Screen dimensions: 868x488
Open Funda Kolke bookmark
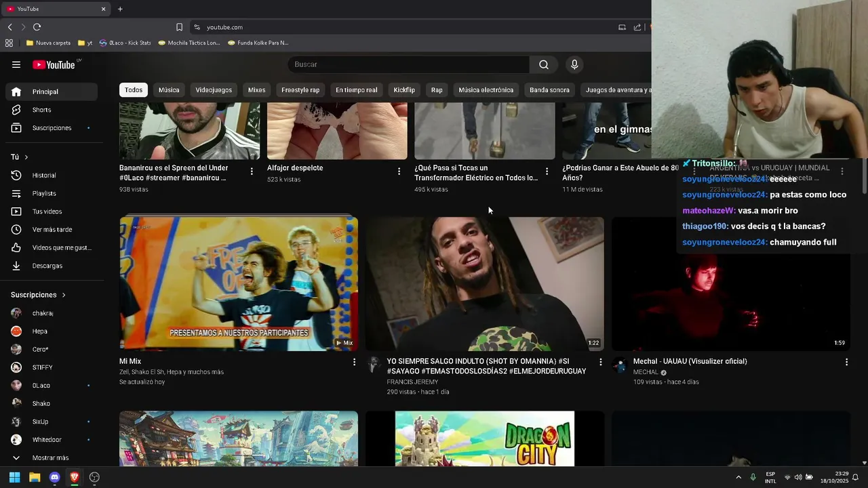tap(258, 43)
